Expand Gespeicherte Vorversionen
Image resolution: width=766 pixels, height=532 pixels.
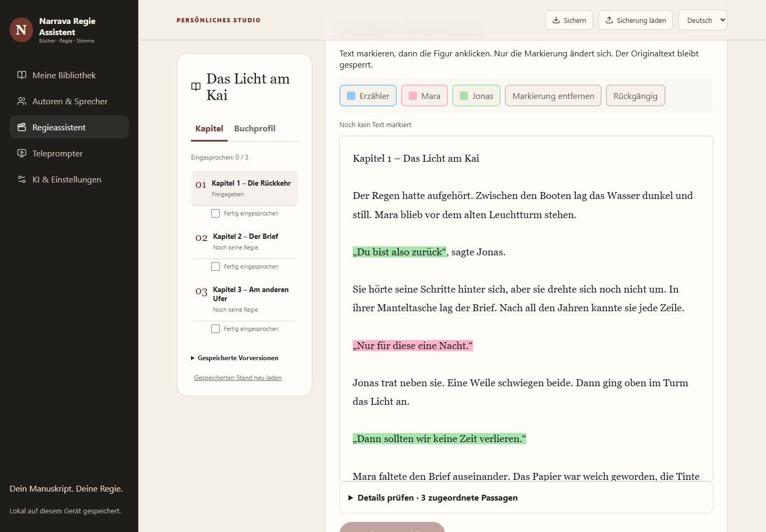tap(235, 358)
